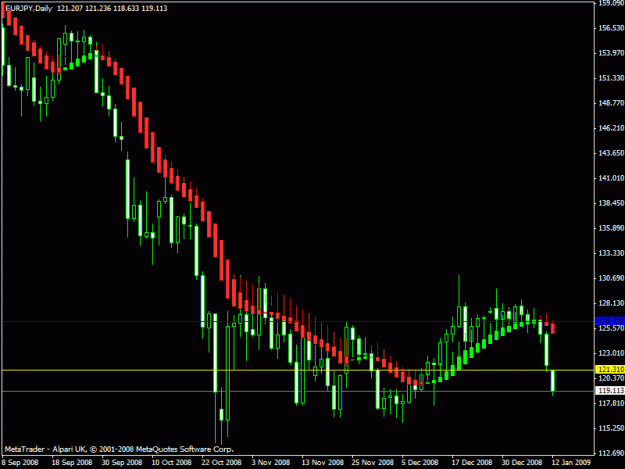Select the yellow horizontal line at 121.310
Image resolution: width=625 pixels, height=469 pixels.
tap(298, 370)
